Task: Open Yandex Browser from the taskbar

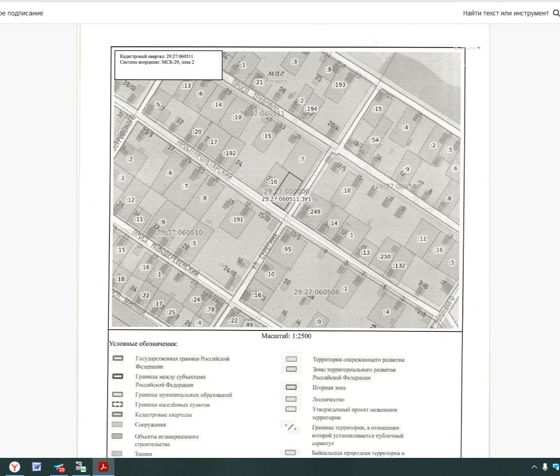Action: pos(15,467)
